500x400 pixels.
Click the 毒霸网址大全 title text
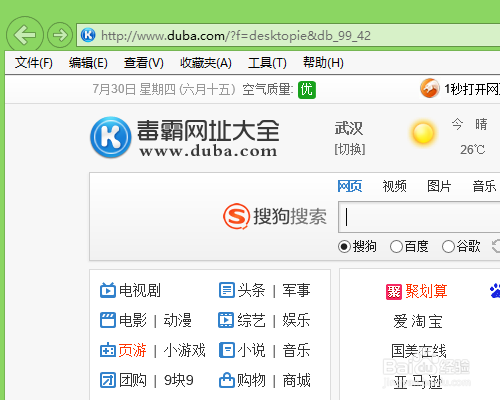pyautogui.click(x=208, y=131)
